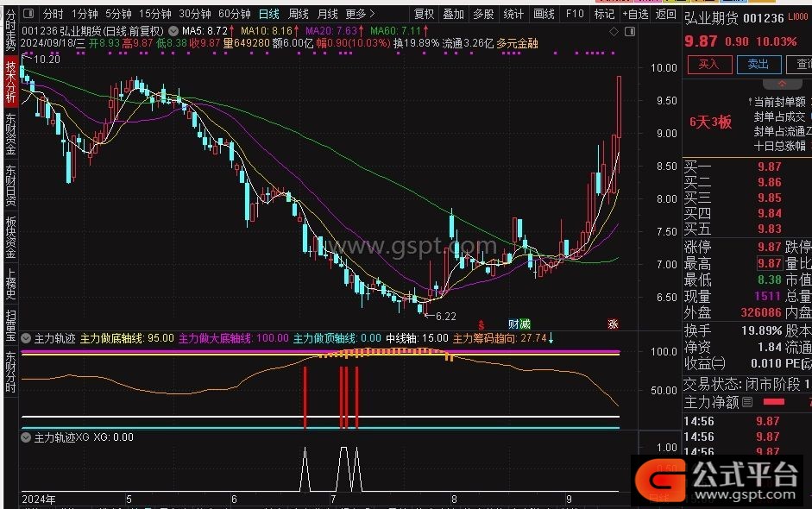Switch to the 1分钟 chart period
The width and height of the screenshot is (812, 509).
tap(85, 14)
